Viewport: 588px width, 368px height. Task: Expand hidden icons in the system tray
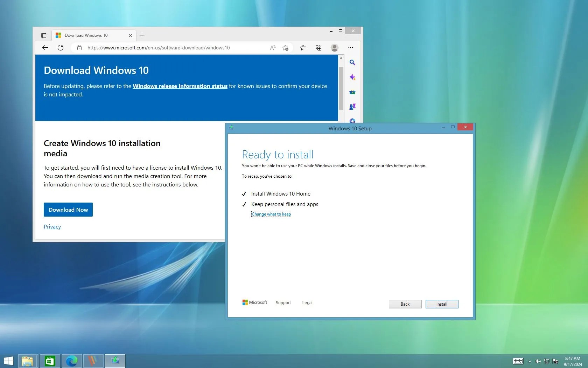(529, 361)
